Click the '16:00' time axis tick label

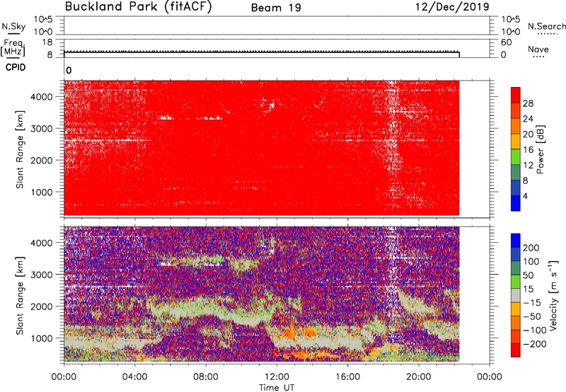[348, 377]
